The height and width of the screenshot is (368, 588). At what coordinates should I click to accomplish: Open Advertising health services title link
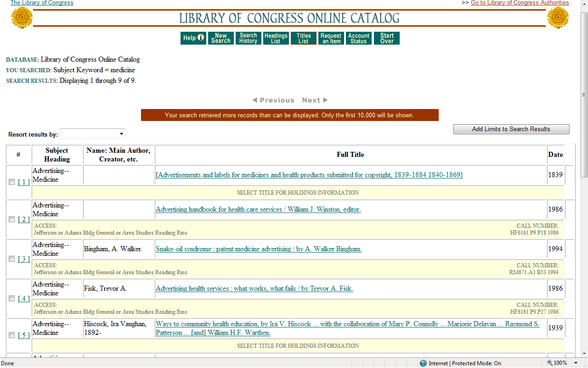[254, 288]
